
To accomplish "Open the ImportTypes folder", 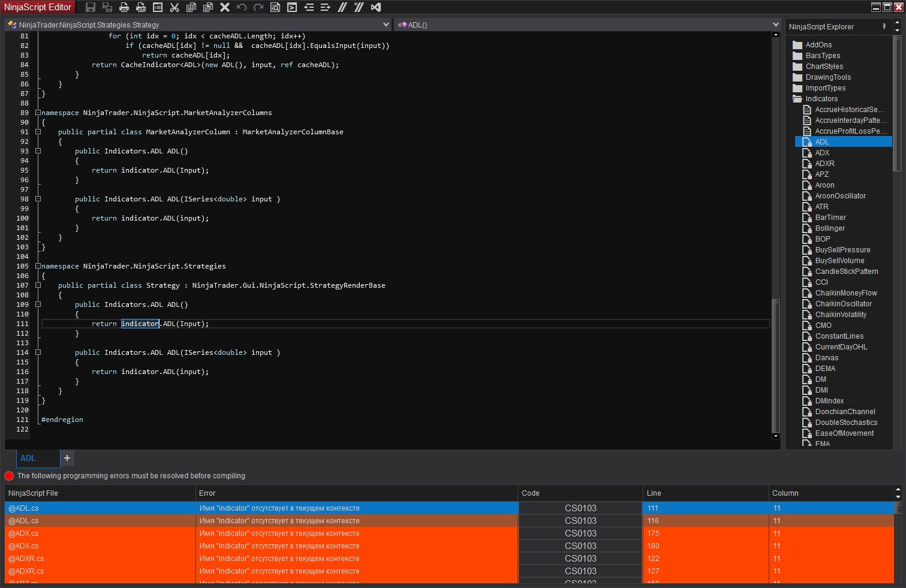I will point(819,88).
